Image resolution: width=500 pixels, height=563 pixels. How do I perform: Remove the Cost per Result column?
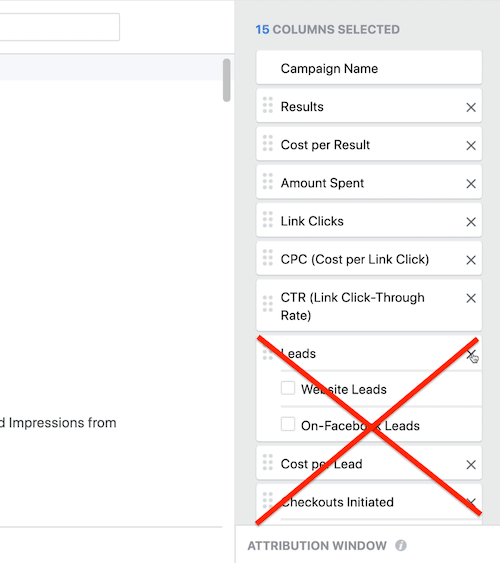pos(471,145)
